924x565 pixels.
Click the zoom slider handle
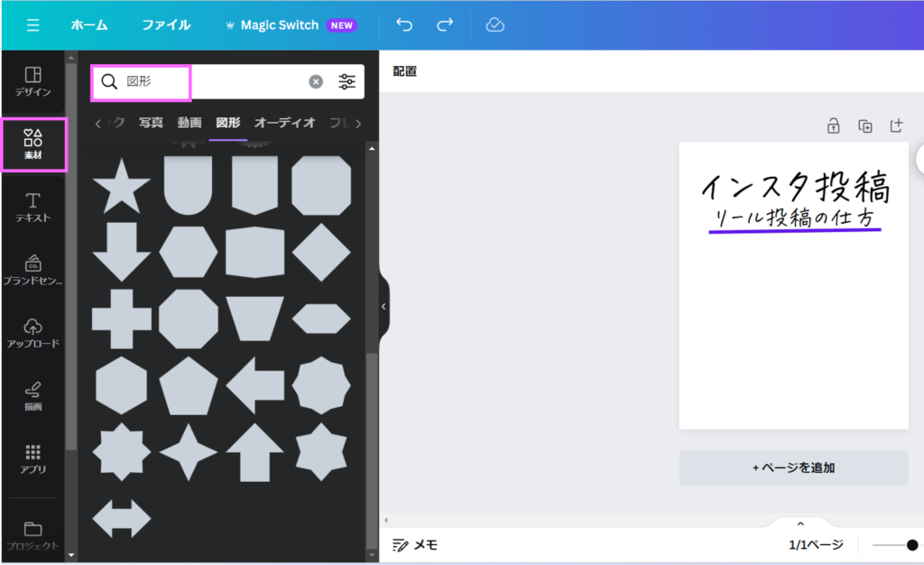912,545
